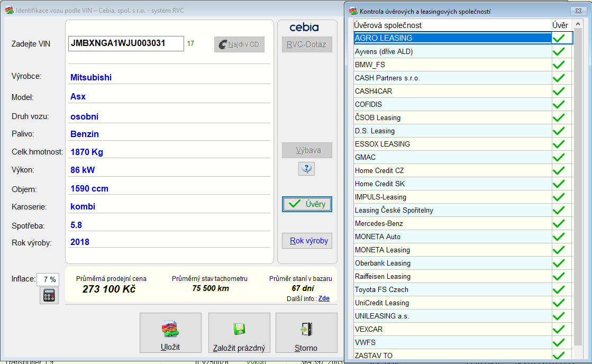592x364 pixels.
Task: Click the question mark help icon
Action: pyautogui.click(x=307, y=169)
